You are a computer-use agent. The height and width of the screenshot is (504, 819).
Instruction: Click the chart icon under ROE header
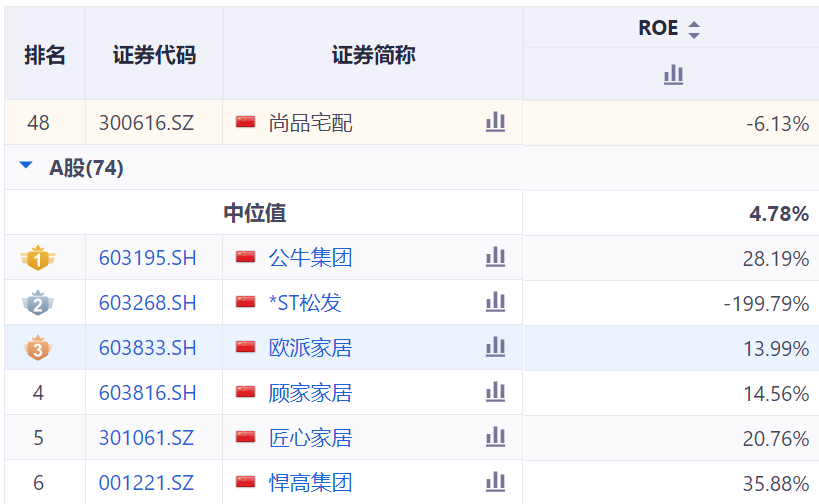(673, 74)
